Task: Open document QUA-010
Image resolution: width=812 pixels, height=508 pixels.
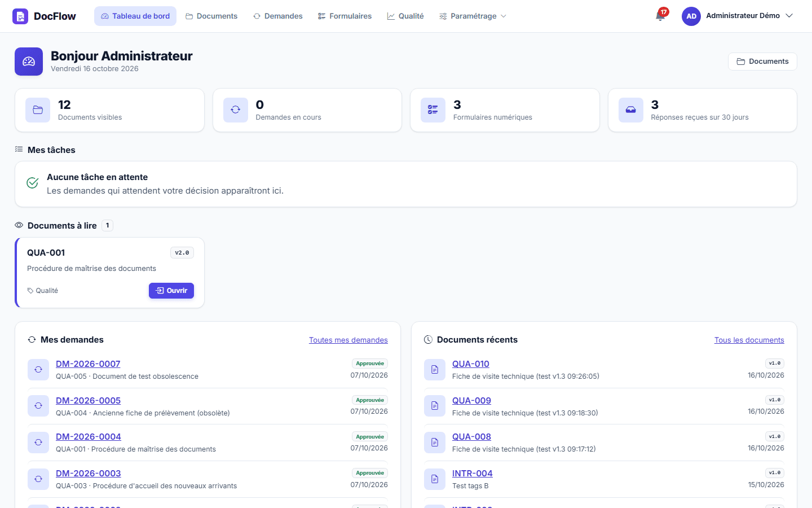Action: pos(471,364)
